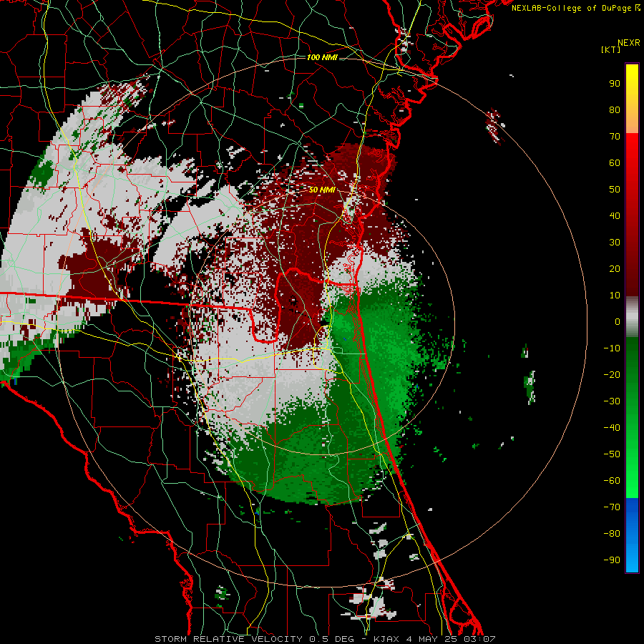Viewport: 644px width, 644px height.
Task: Click the -80 value on the velocity scale
Action: (612, 534)
